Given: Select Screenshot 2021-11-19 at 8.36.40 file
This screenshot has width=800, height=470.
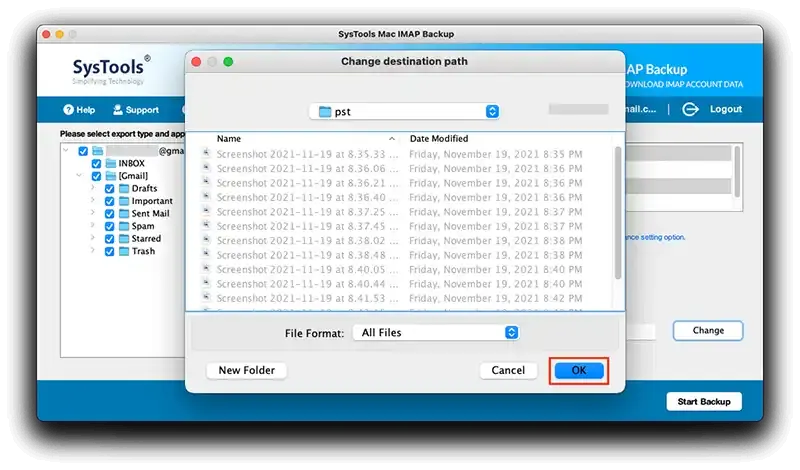Looking at the screenshot, I should (307, 197).
